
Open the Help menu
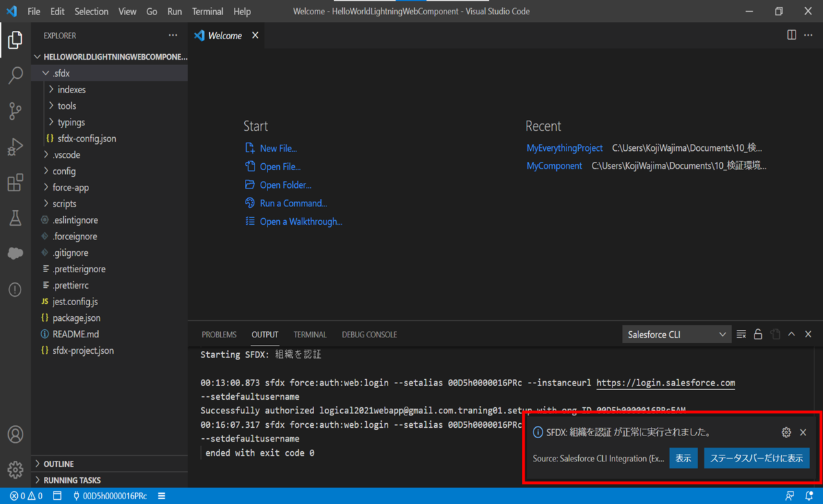click(x=242, y=12)
